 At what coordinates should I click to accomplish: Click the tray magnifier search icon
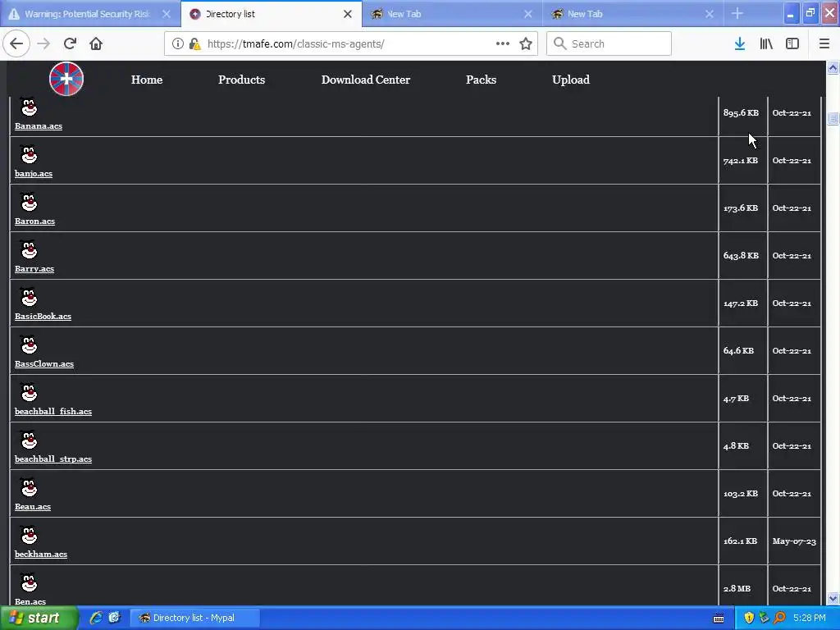pos(779,618)
